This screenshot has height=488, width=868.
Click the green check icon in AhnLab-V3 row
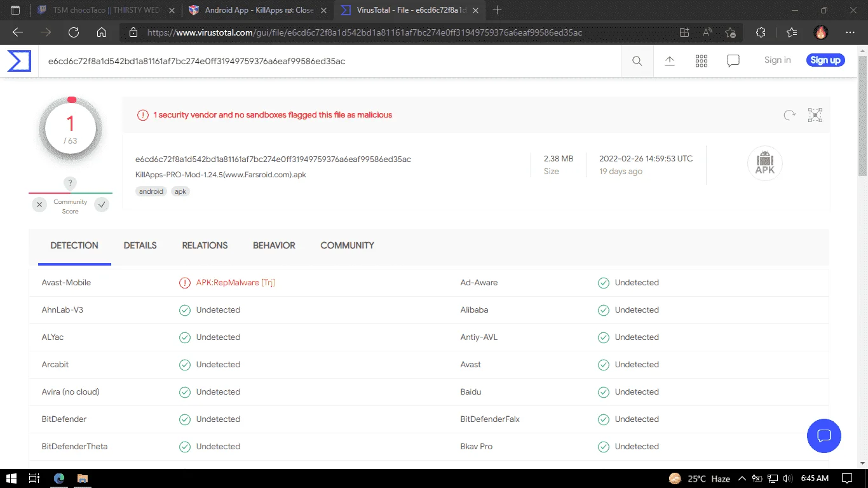[x=185, y=310]
